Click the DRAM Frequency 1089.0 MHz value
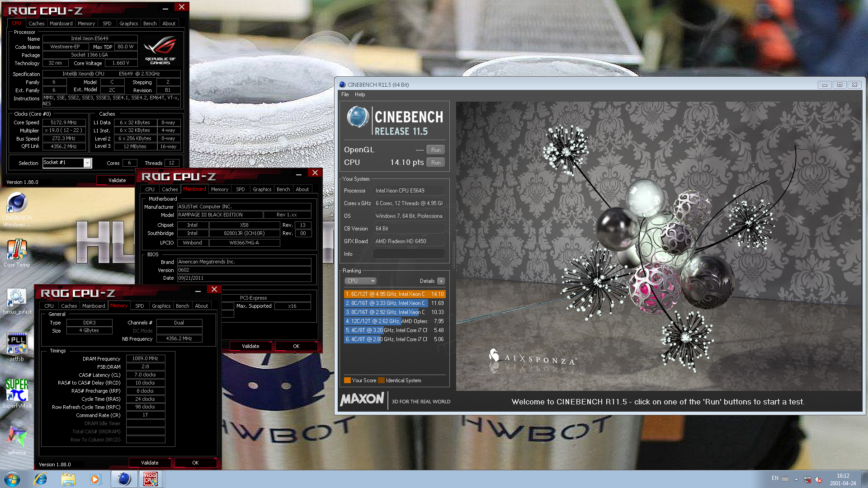The width and height of the screenshot is (868, 488). pyautogui.click(x=145, y=359)
